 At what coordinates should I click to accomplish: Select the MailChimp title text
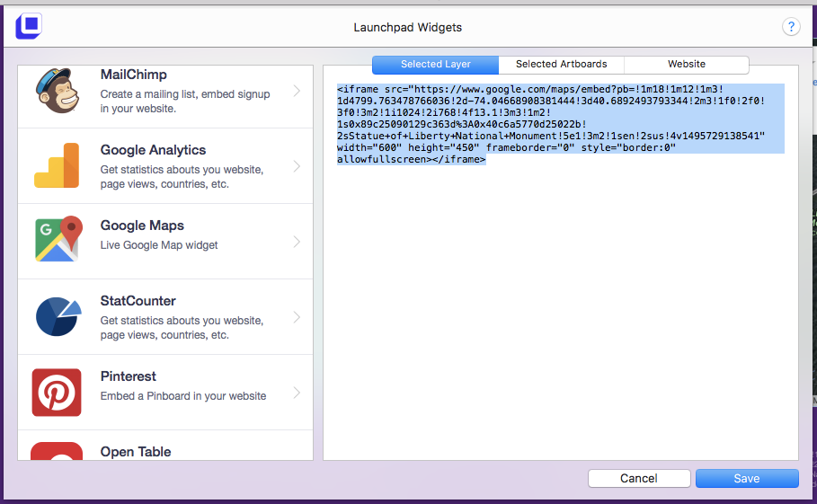[x=133, y=75]
